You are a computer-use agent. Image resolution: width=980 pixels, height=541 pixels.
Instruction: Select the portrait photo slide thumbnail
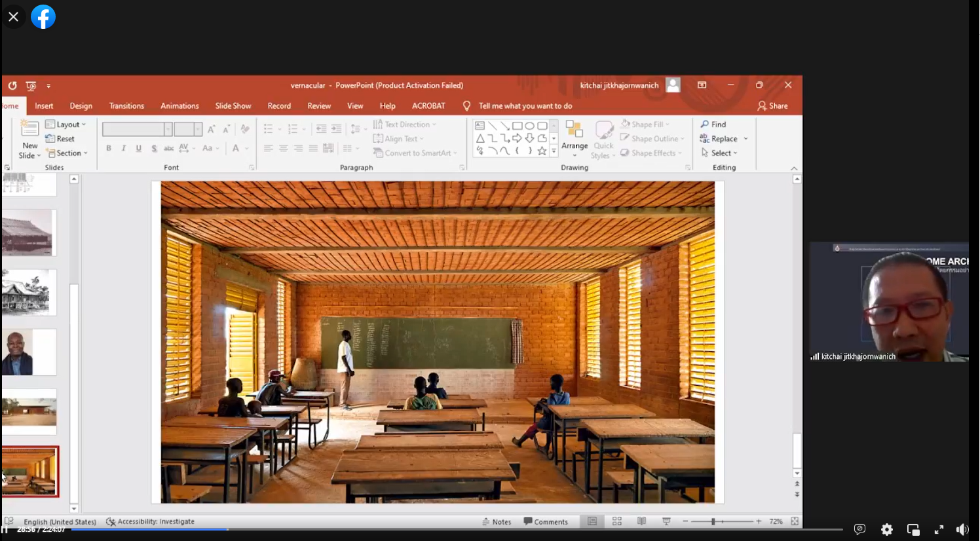[x=29, y=352]
